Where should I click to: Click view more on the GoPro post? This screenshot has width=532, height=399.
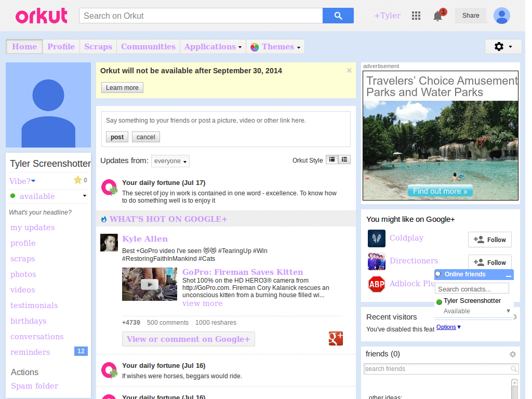tap(202, 303)
